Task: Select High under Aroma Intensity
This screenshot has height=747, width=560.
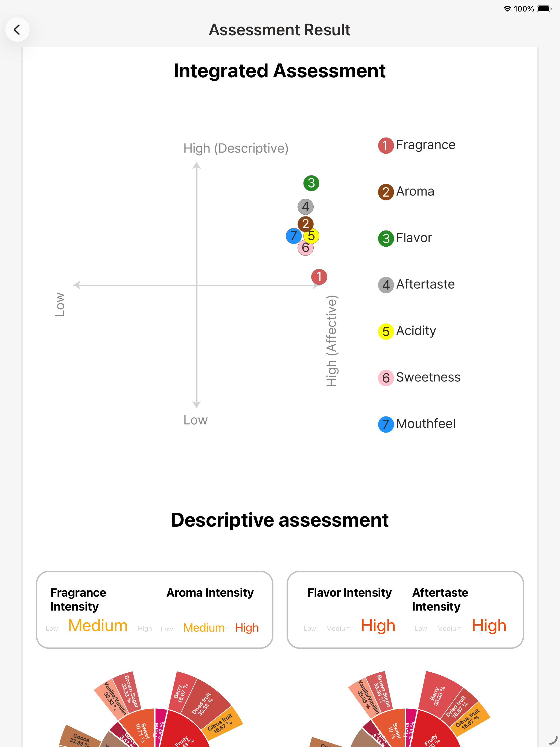Action: (247, 628)
